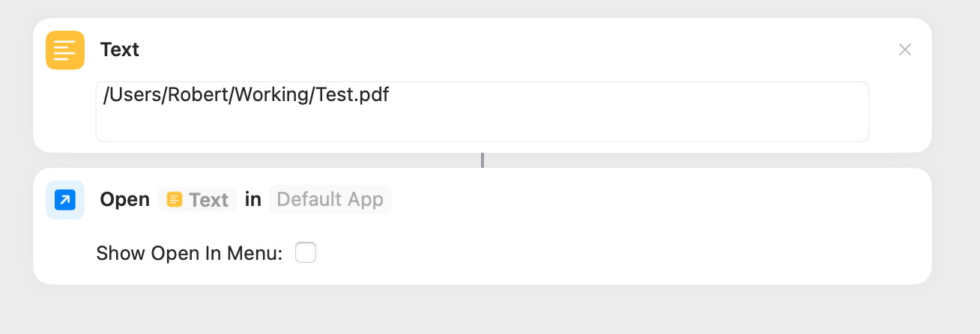Click the "Show Open In Menu:" label
Screen dimensions: 980x334
point(190,254)
